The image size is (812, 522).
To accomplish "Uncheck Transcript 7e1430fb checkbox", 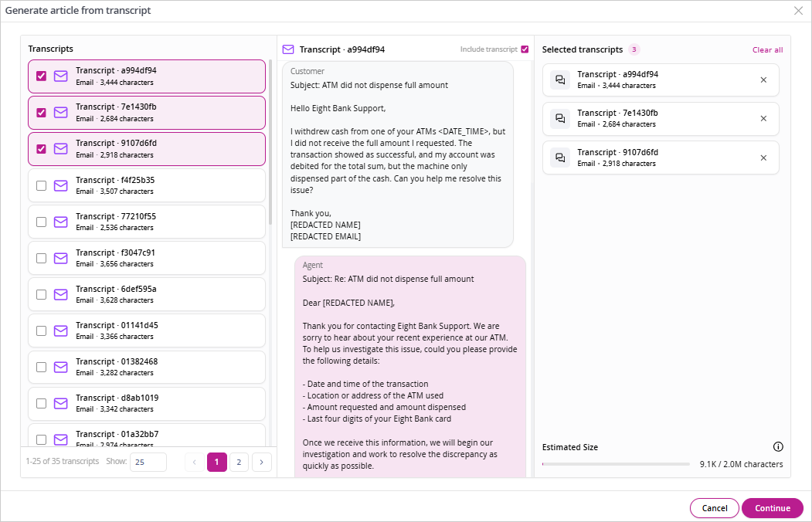I will point(42,112).
